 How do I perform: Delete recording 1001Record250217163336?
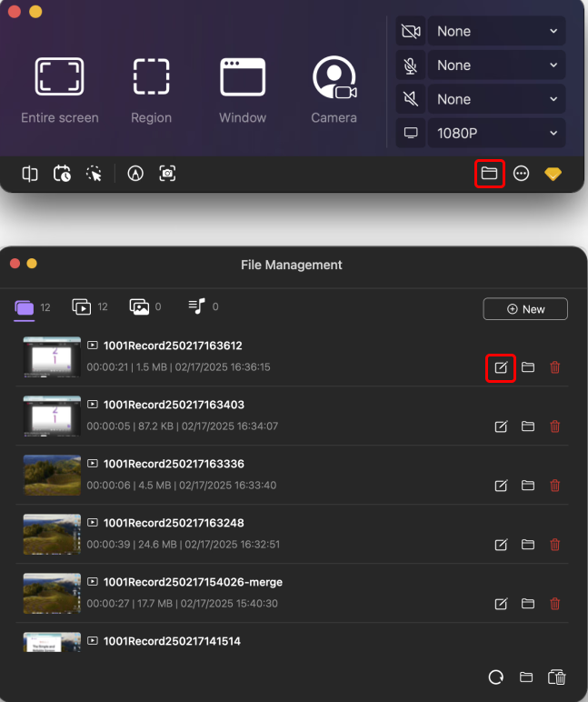[555, 486]
